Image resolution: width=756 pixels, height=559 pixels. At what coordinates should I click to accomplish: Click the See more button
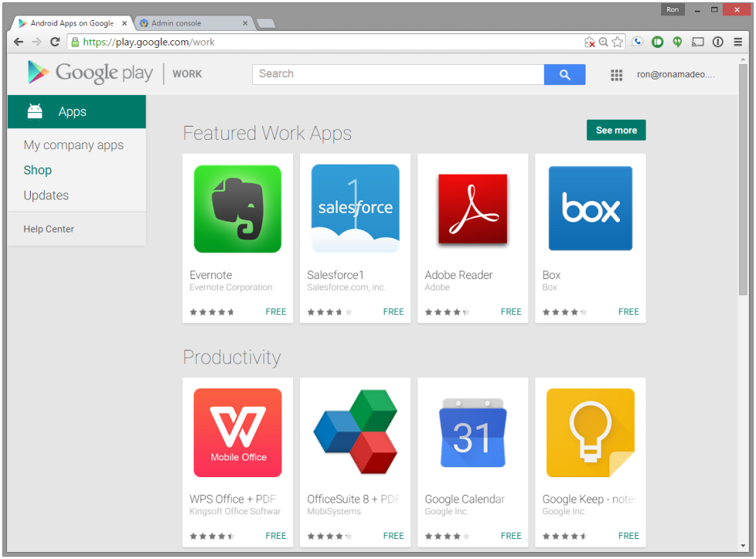(x=616, y=130)
